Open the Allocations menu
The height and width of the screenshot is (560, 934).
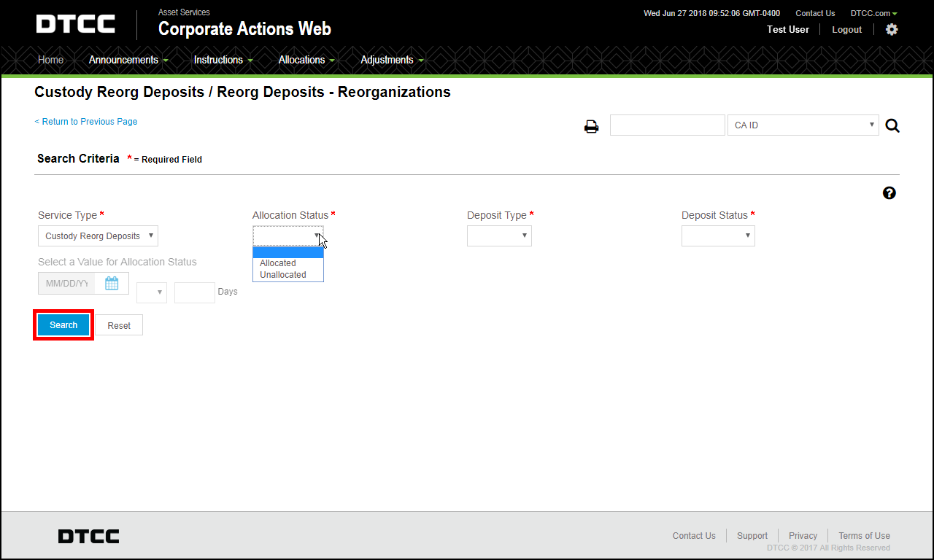(302, 60)
